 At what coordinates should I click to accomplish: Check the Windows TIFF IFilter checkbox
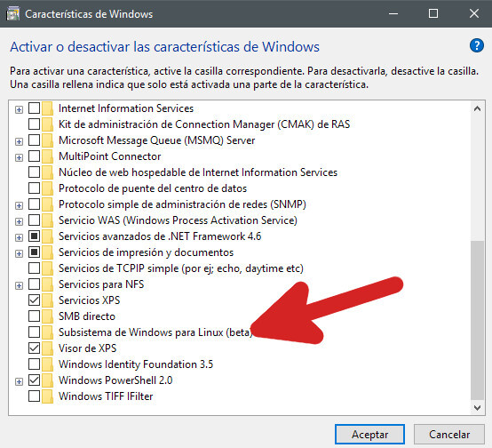click(x=34, y=396)
